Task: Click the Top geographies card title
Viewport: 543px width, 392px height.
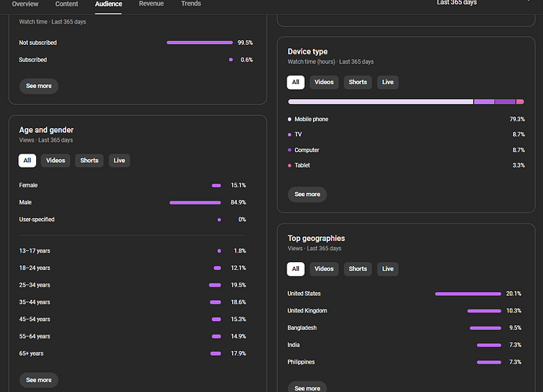Action: click(x=316, y=239)
